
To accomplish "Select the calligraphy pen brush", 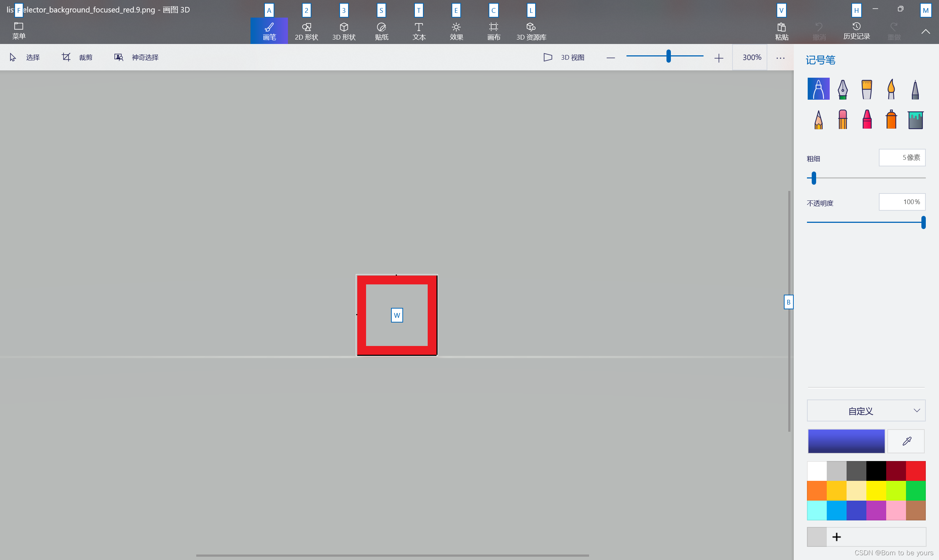I will pos(842,89).
